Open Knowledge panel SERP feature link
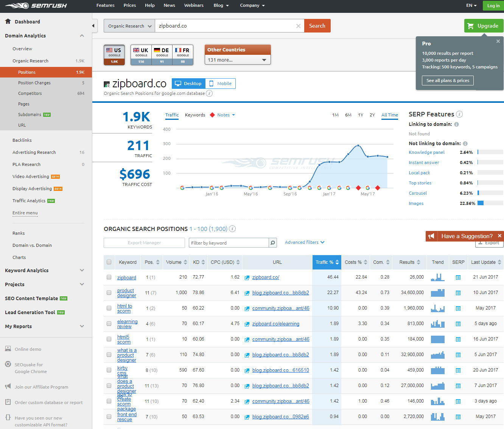 click(426, 152)
